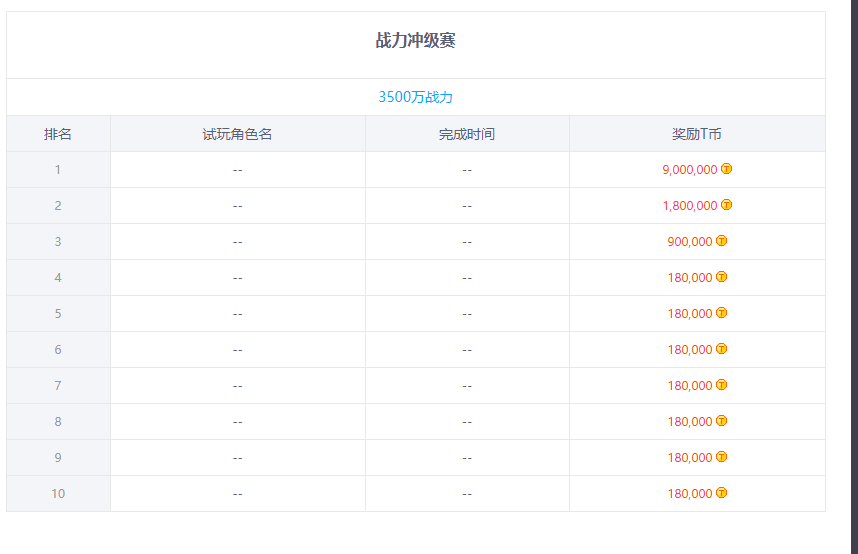858x554 pixels.
Task: Click the T-coin icon in rank 10 row
Action: (722, 493)
